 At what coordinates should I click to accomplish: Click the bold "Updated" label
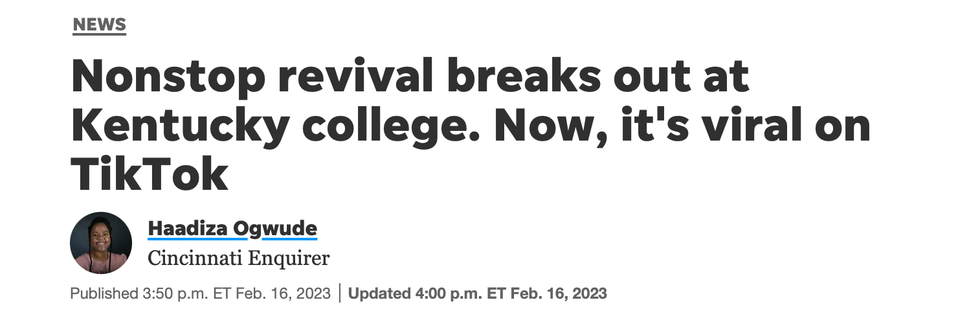(379, 294)
